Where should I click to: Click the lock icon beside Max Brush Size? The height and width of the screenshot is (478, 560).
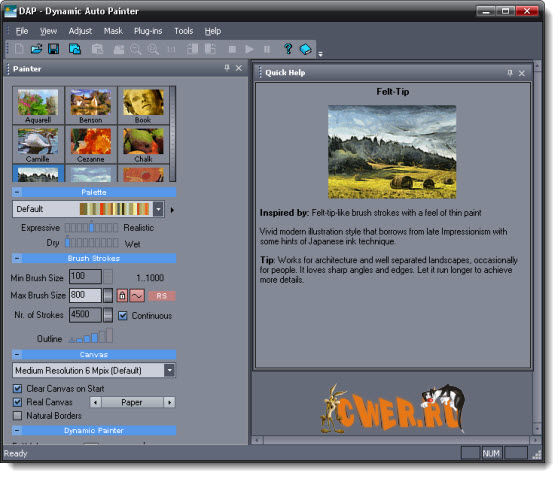[122, 295]
